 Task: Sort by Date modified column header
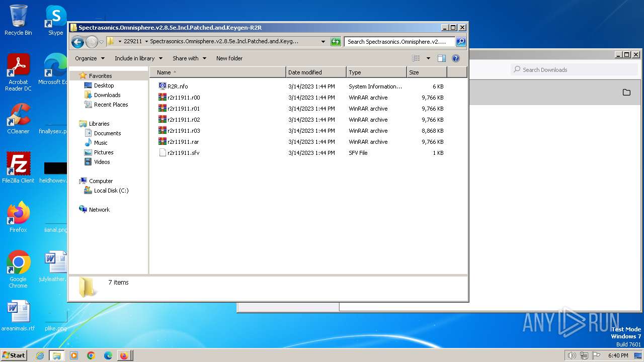click(x=316, y=72)
